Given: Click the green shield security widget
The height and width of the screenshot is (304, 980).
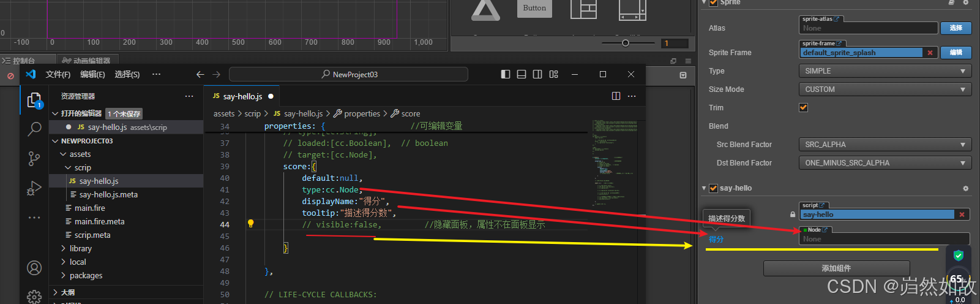Looking at the screenshot, I should (959, 256).
